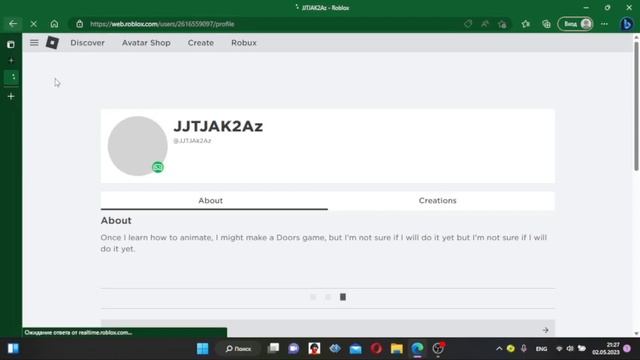Open the taskbar search box

(238, 349)
